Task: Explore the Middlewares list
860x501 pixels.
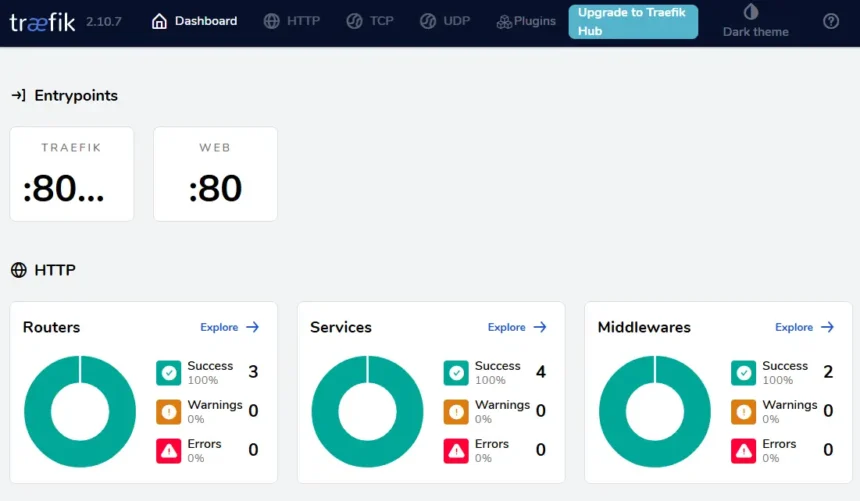Action: point(804,327)
